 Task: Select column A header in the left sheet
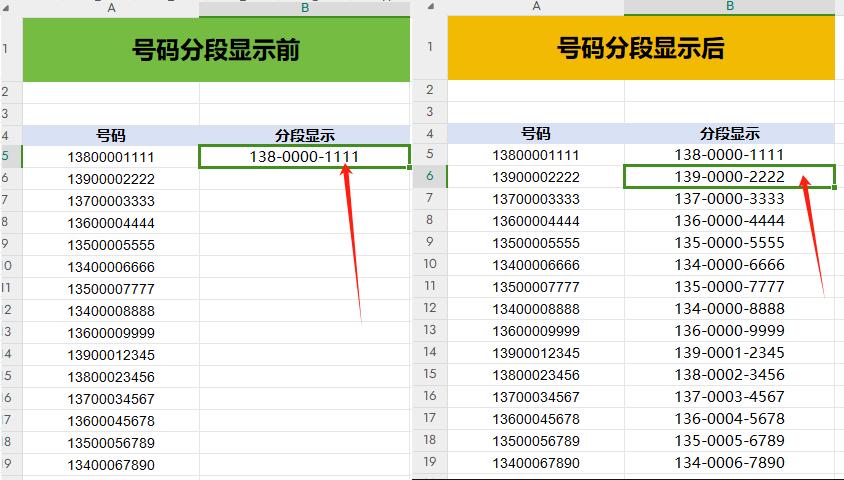click(x=111, y=8)
